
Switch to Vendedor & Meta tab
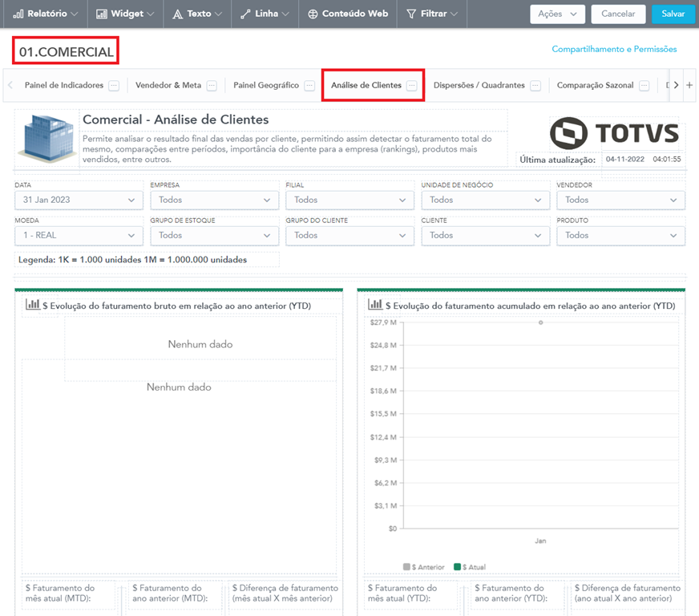pos(168,85)
